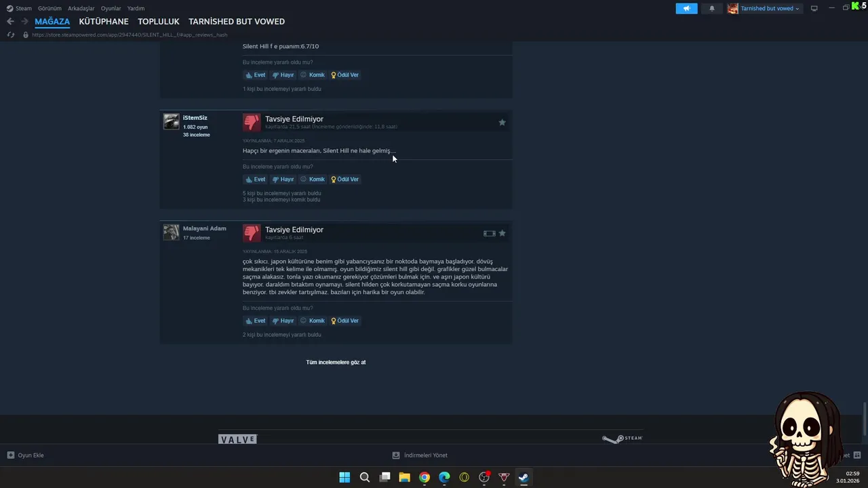Open iStemSiz's avatar
Screen dimensions: 868x488
click(x=171, y=121)
